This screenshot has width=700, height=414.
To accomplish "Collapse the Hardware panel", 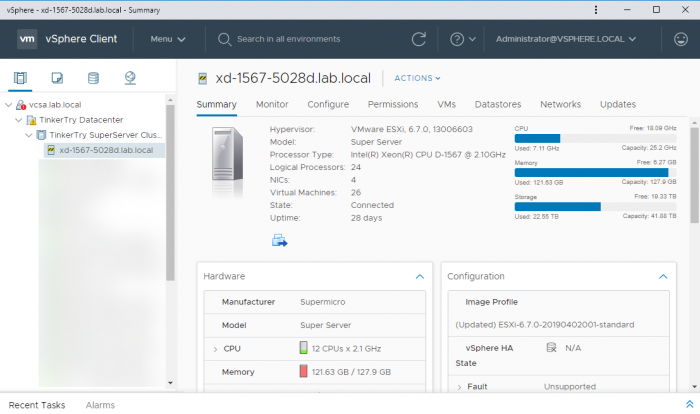I will click(420, 276).
